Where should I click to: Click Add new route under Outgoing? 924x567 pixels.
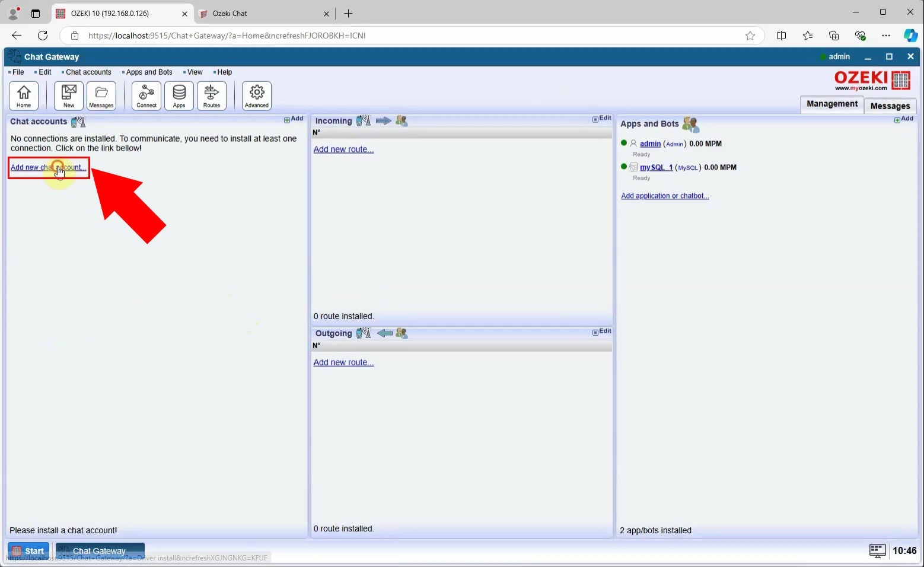(343, 362)
